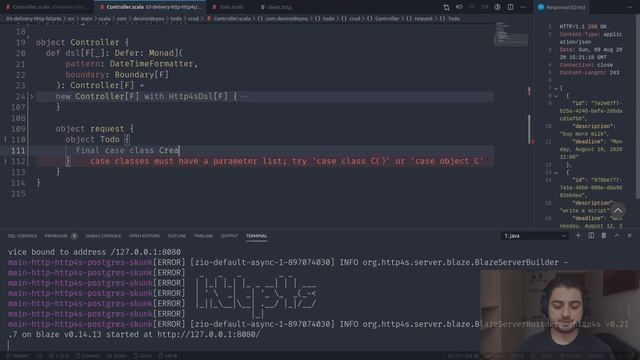Click the problems count badge next to PROBLEMS
Screen dimensions: 640x360
coord(74,236)
